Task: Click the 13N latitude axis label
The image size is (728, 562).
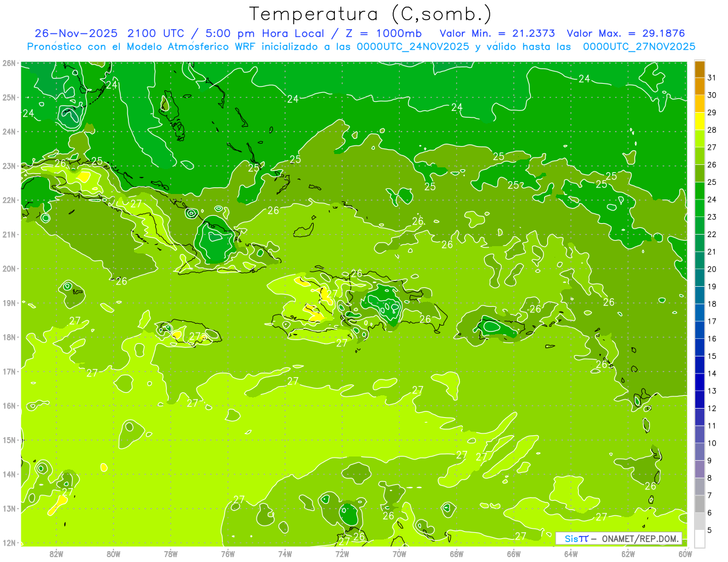Action: [9, 508]
